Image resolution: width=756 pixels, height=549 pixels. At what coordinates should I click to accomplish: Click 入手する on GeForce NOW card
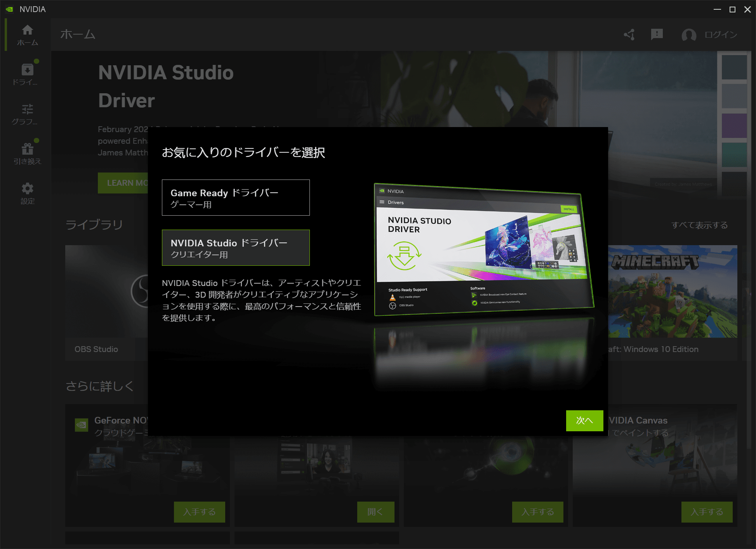(x=199, y=512)
